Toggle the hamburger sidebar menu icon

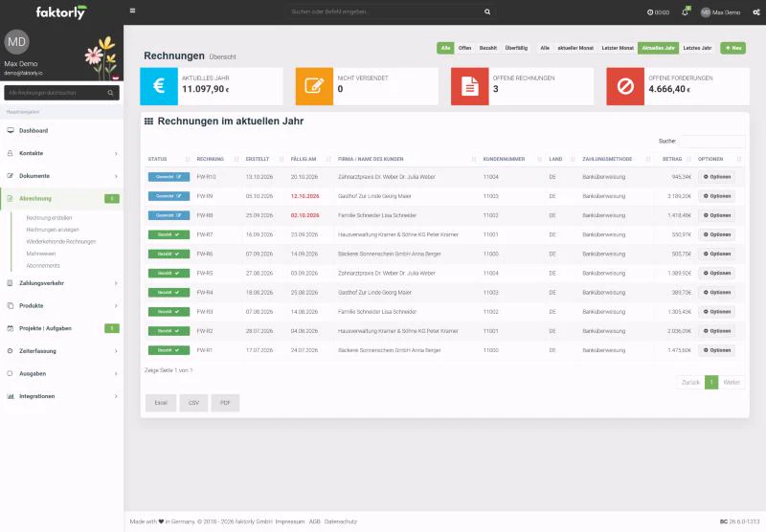point(132,11)
